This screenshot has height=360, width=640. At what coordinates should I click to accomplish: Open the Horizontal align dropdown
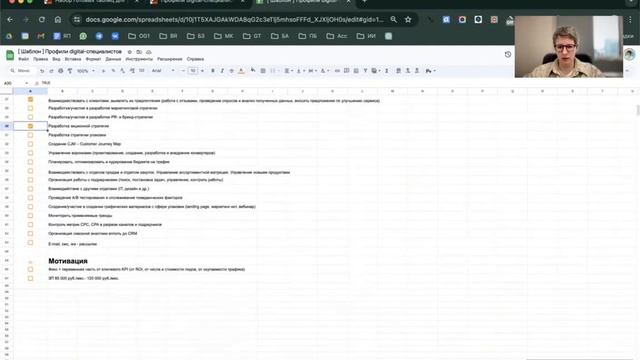(x=288, y=71)
